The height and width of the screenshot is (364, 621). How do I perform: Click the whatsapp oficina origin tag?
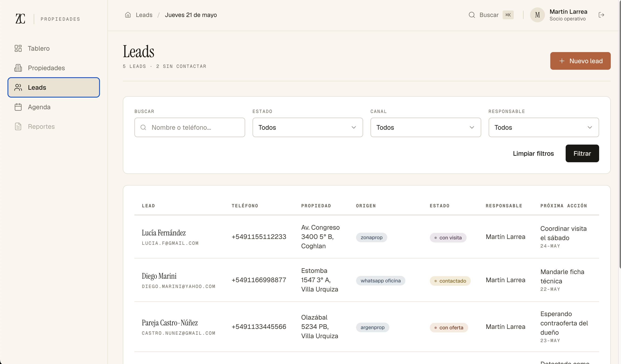(x=381, y=281)
